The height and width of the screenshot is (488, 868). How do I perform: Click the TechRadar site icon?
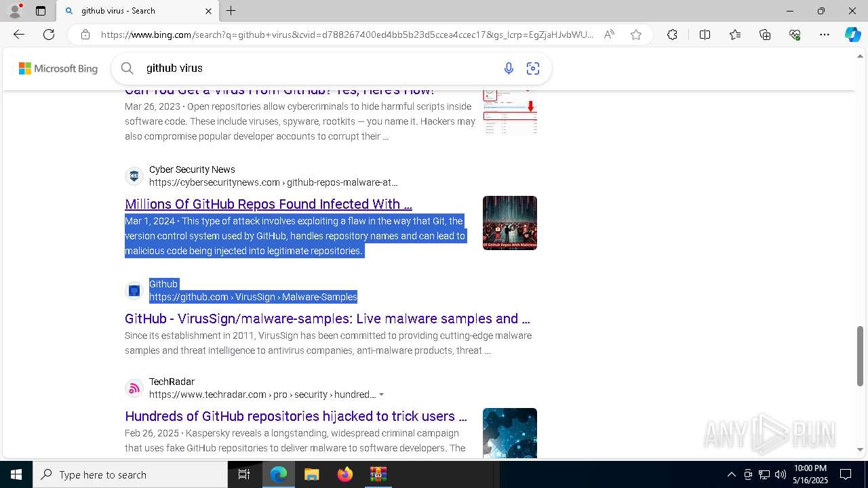[x=134, y=388]
